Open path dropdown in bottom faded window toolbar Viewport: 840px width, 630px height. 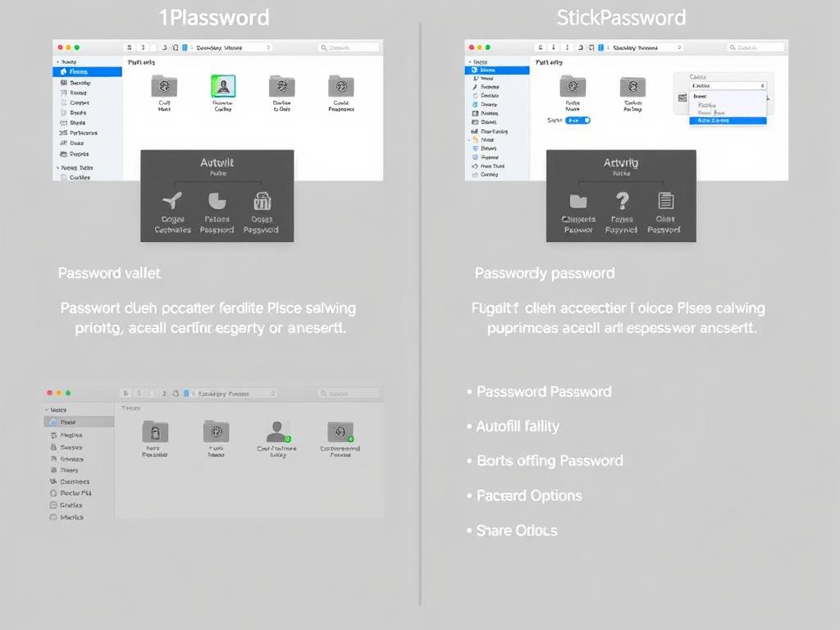point(235,393)
